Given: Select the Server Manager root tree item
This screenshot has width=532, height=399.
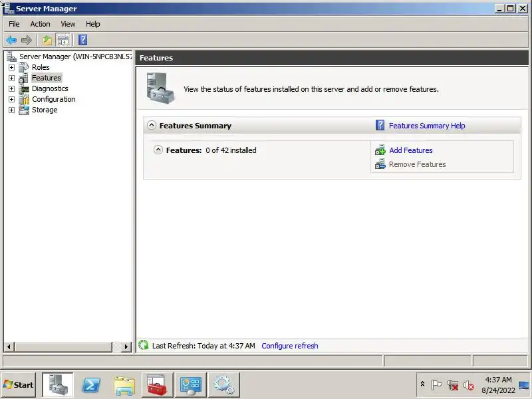Looking at the screenshot, I should point(75,57).
